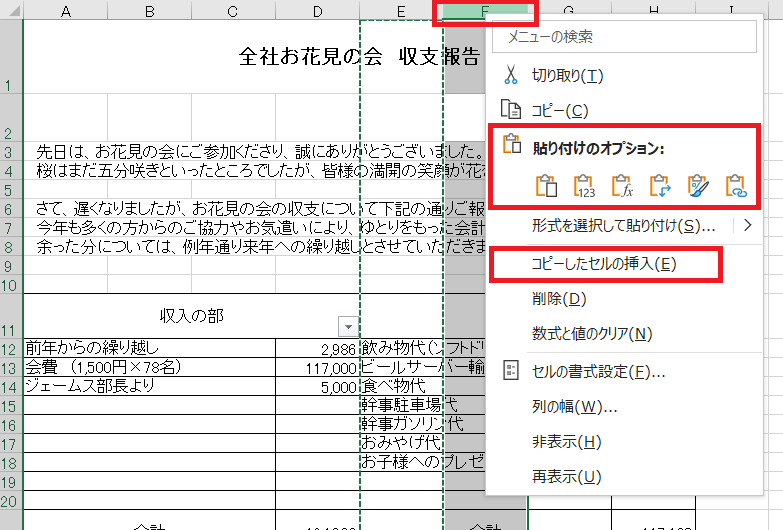Click the Paste Formatting brush icon
The width and height of the screenshot is (783, 530).
(x=698, y=186)
